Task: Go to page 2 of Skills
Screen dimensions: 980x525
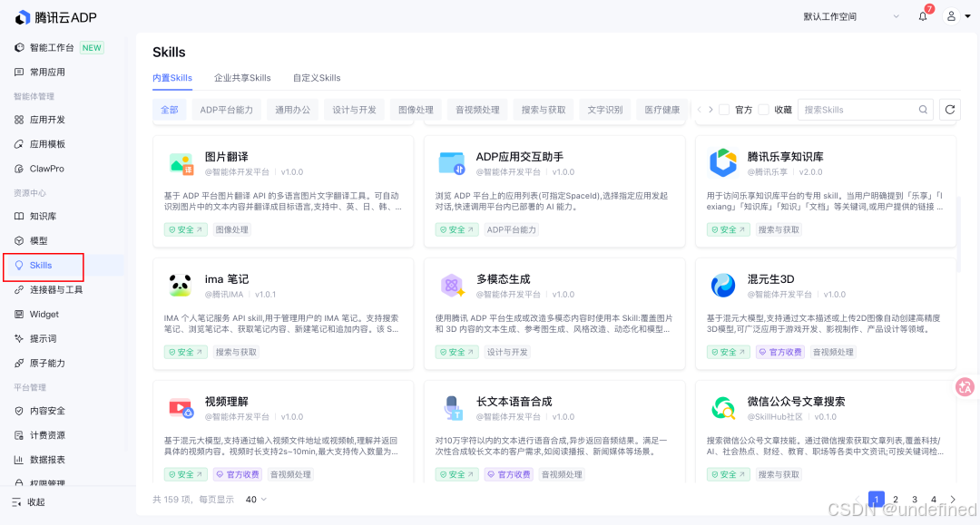Action: click(896, 499)
